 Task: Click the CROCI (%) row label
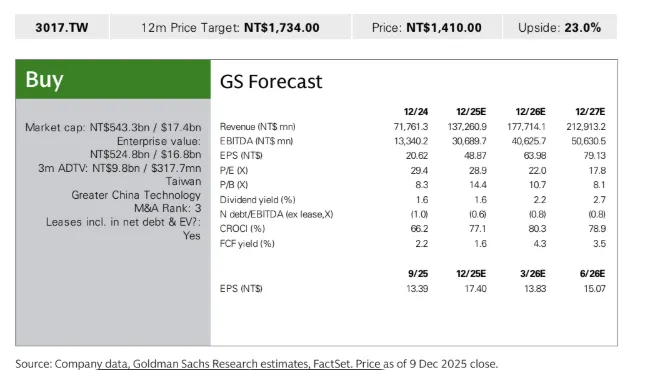click(x=242, y=229)
